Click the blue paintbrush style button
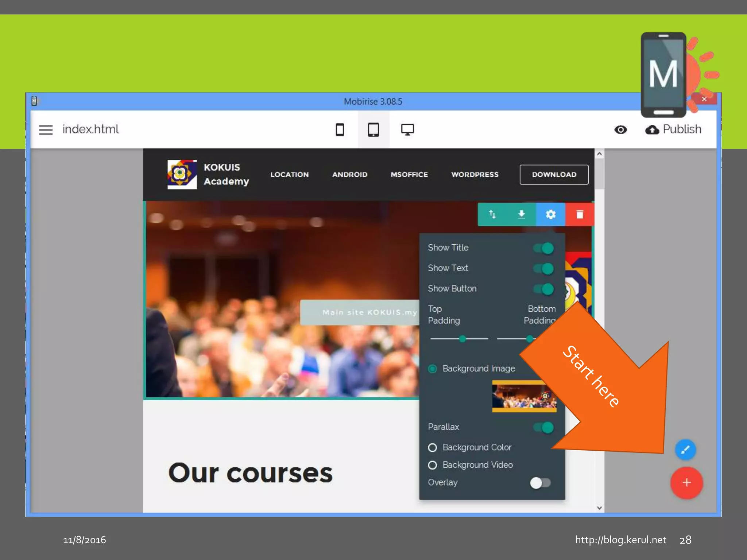This screenshot has width=747, height=560. (x=685, y=450)
